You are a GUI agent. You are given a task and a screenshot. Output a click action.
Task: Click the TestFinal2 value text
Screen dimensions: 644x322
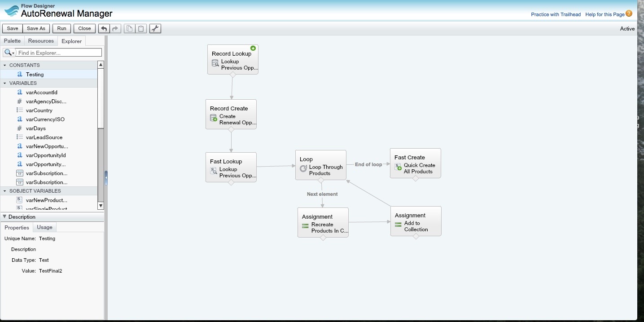(x=50, y=271)
